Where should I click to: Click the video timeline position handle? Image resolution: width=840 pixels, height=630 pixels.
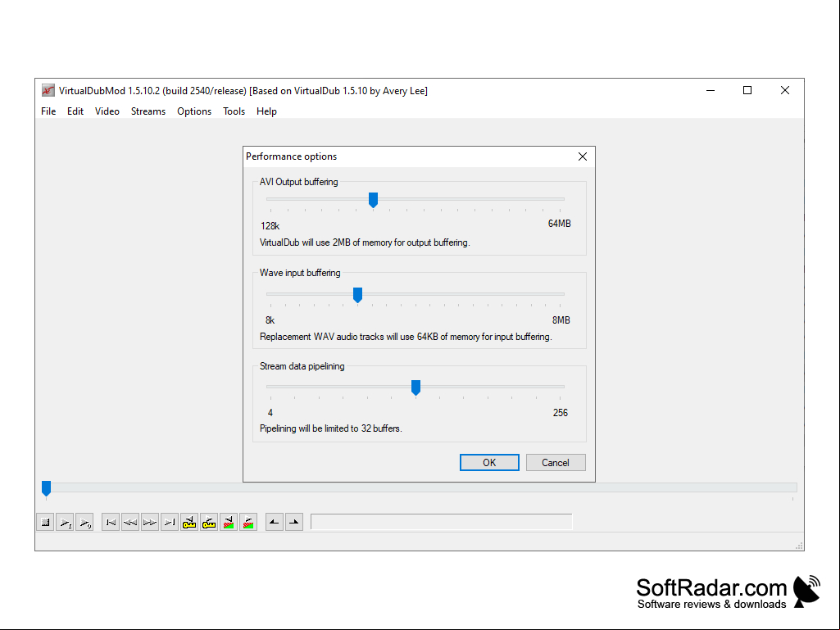click(46, 488)
